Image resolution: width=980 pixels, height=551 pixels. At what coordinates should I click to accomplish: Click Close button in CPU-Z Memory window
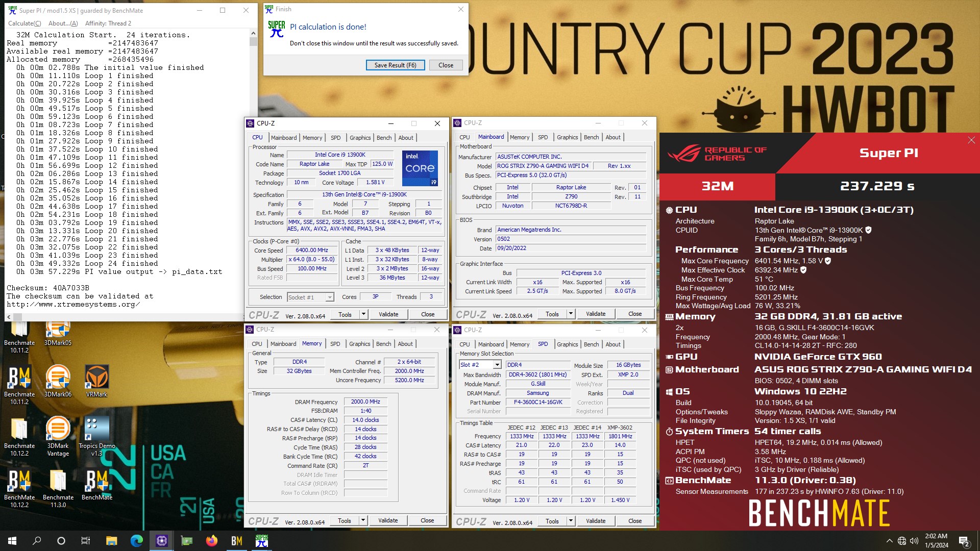[x=427, y=520]
